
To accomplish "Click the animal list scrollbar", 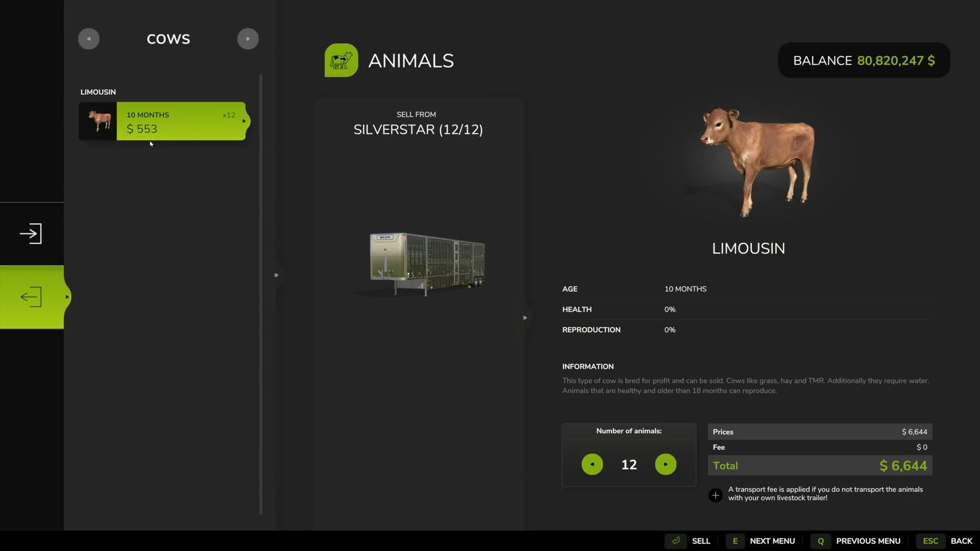I will 261,294.
